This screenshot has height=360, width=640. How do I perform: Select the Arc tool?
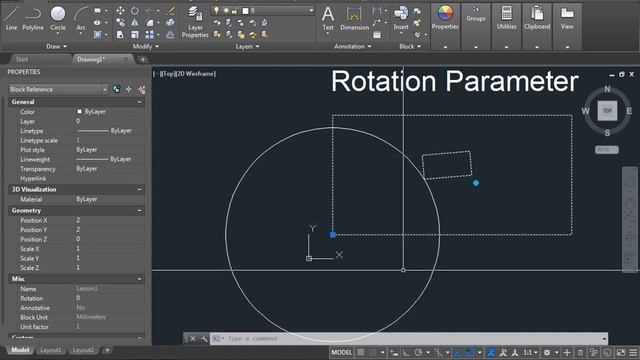point(81,18)
